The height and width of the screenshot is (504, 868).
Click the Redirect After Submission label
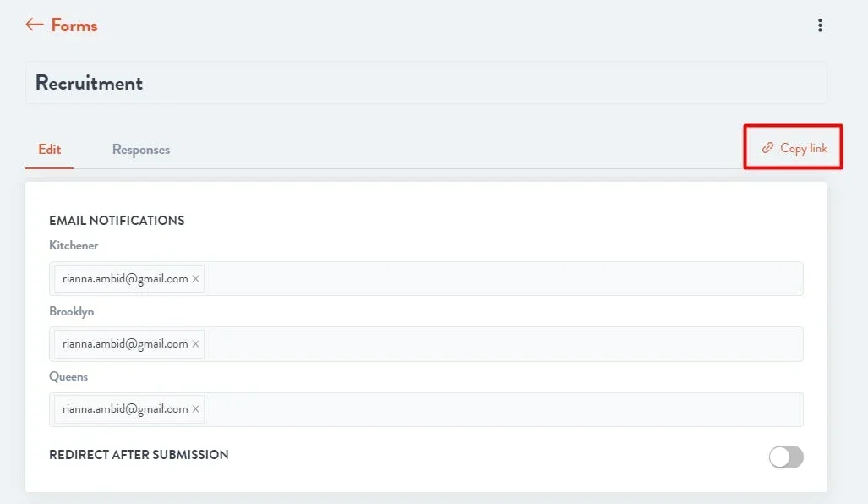point(139,455)
